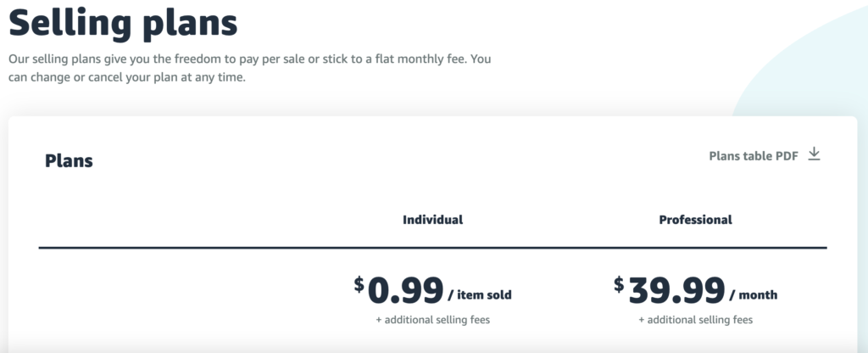The width and height of the screenshot is (868, 353).
Task: Click the "/ month" label
Action: (x=752, y=295)
